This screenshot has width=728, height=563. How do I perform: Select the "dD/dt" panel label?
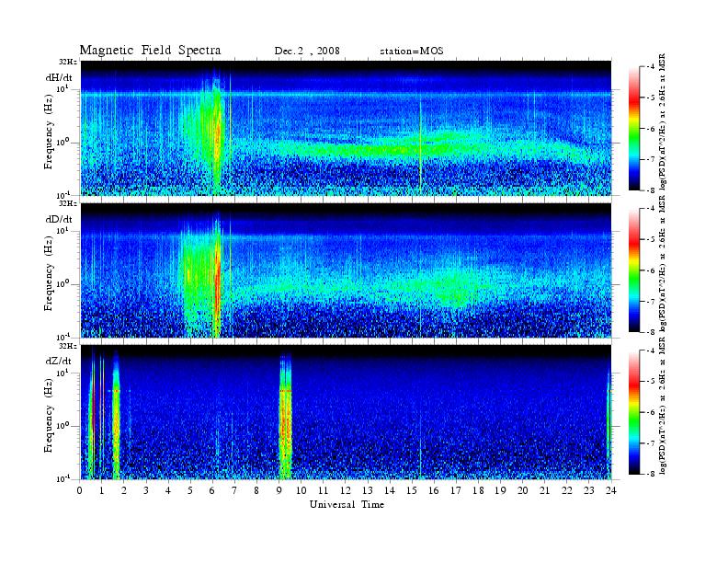[x=59, y=219]
